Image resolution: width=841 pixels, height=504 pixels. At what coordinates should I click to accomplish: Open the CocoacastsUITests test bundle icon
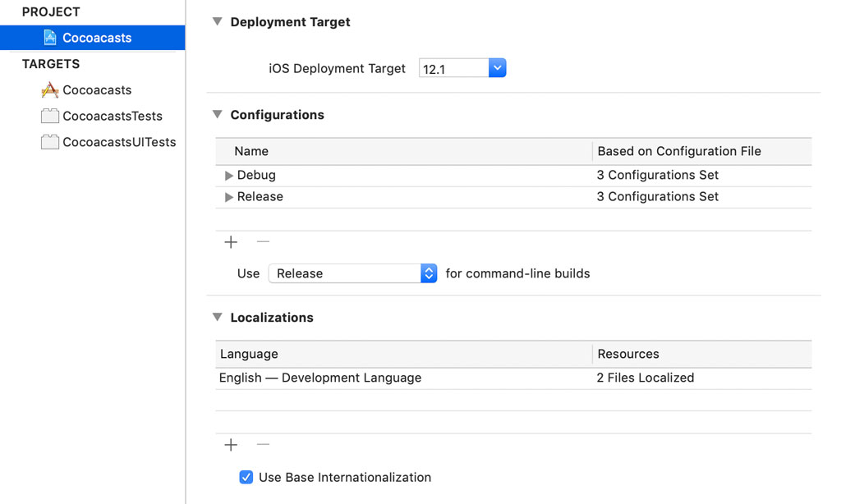[49, 142]
